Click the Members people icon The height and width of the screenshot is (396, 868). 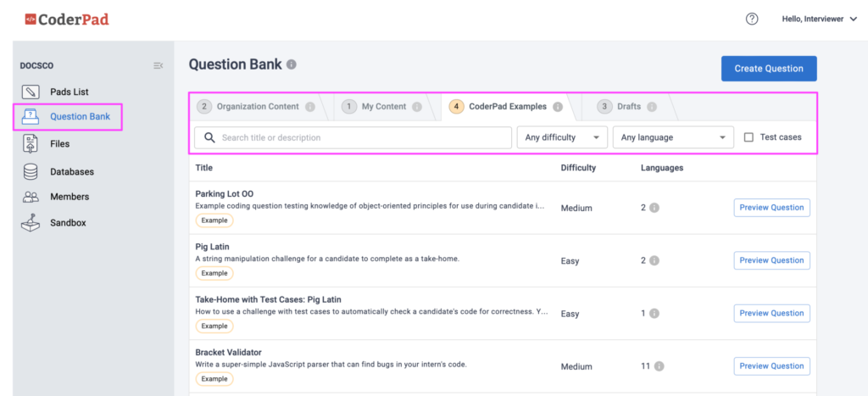31,197
